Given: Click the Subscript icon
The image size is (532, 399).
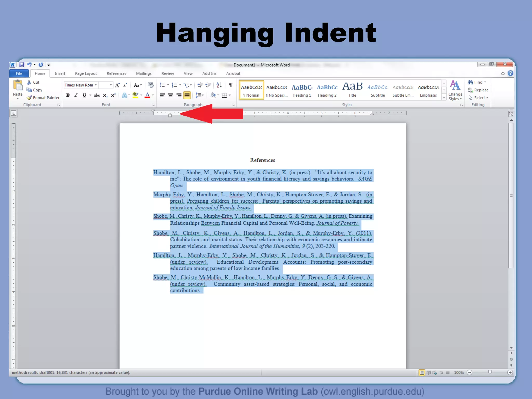Looking at the screenshot, I should point(105,95).
